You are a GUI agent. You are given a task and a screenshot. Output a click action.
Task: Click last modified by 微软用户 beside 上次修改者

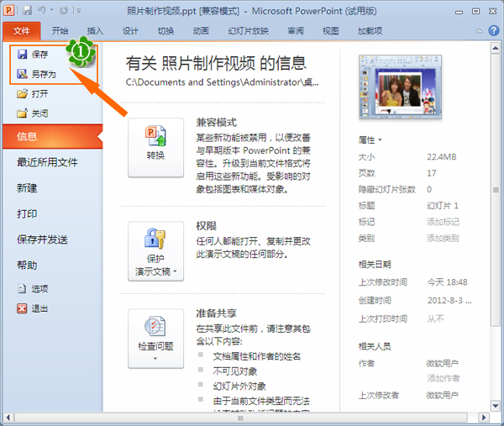click(443, 395)
